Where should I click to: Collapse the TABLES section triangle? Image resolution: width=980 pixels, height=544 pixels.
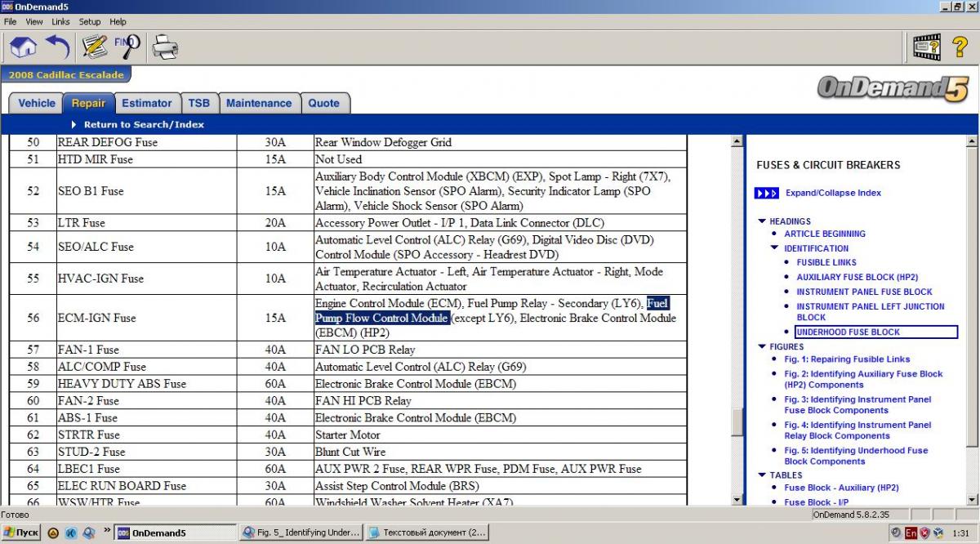762,475
